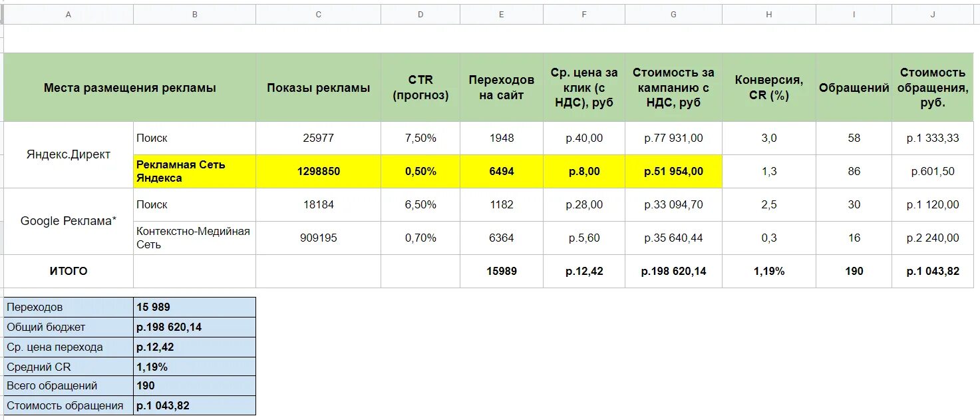Click the lead cost р.2 240,00

pyautogui.click(x=933, y=238)
